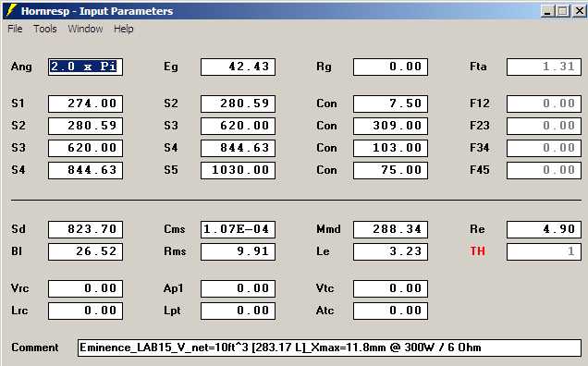Click the Rms field with 9.91
The width and height of the screenshot is (588, 366).
239,251
